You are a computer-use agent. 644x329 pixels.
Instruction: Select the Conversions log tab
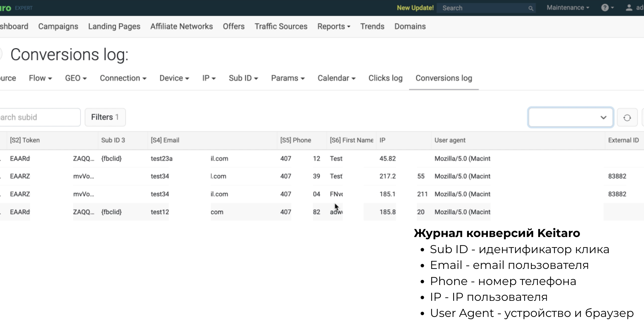[x=443, y=78]
